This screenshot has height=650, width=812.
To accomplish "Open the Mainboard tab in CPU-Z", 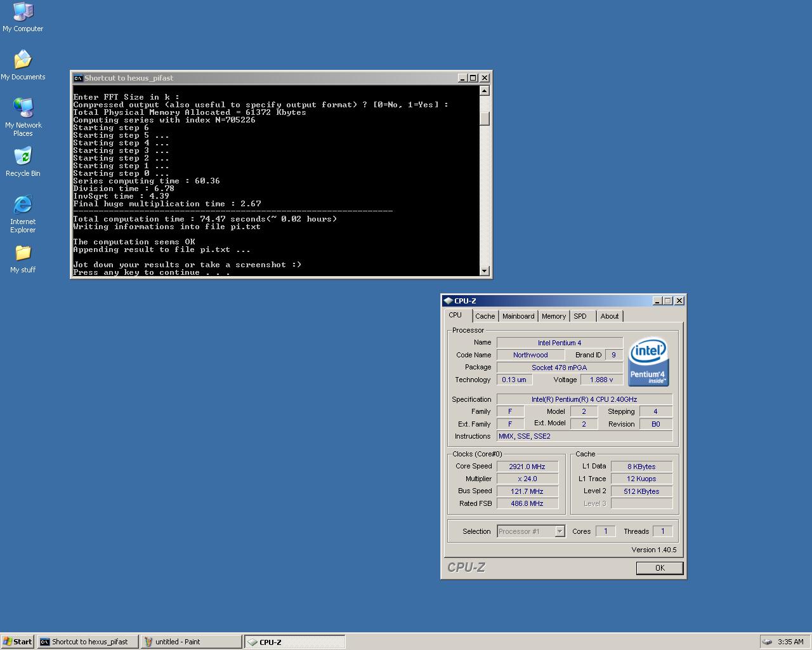I will pyautogui.click(x=518, y=316).
